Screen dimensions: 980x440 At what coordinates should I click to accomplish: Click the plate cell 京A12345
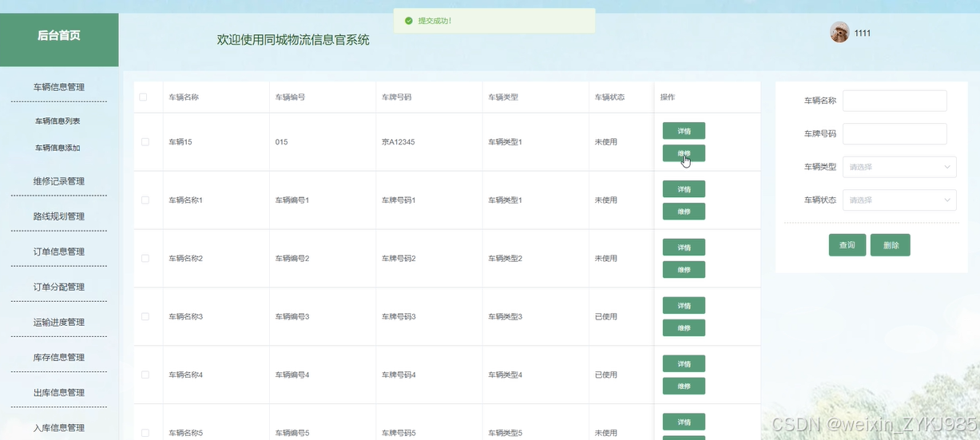(398, 142)
